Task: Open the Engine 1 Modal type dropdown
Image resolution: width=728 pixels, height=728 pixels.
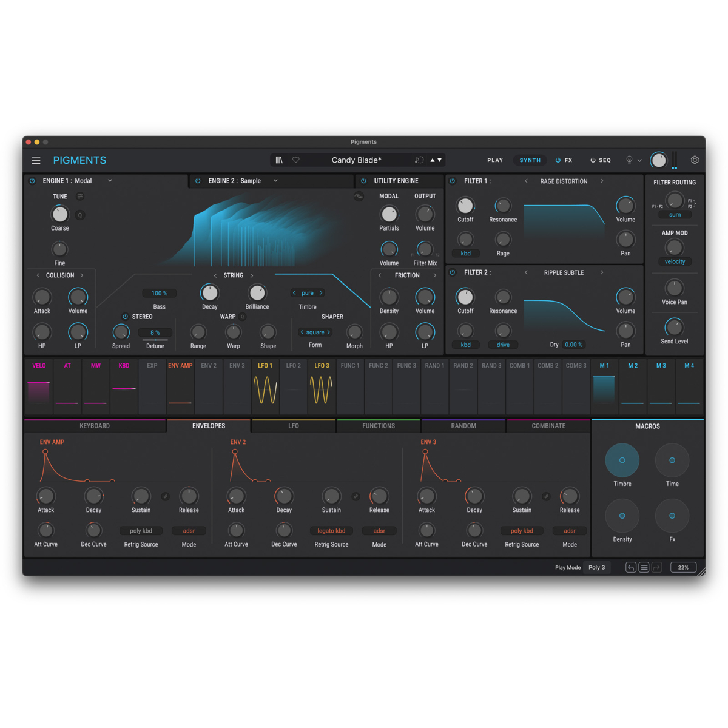Action: [x=109, y=180]
